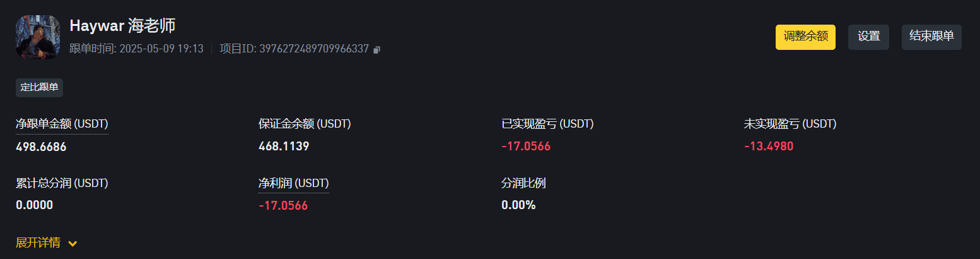980x259 pixels.
Task: Click the 分润比例 value 0.00%
Action: click(518, 205)
